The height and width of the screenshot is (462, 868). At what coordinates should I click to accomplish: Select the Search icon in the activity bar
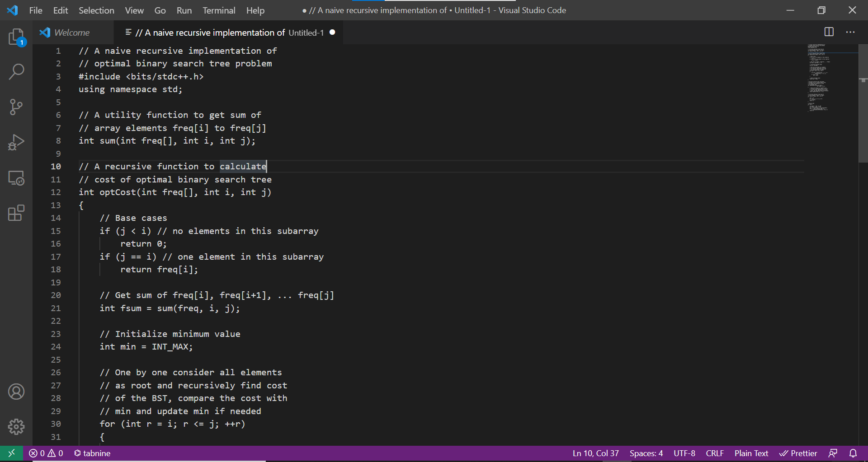click(x=16, y=71)
